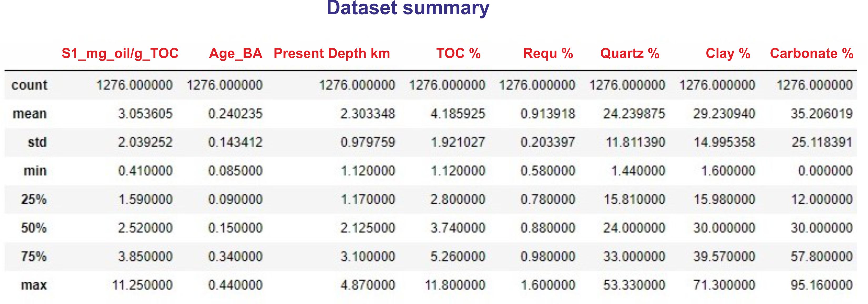Select the TOC % column header
The image size is (868, 304).
(x=459, y=53)
